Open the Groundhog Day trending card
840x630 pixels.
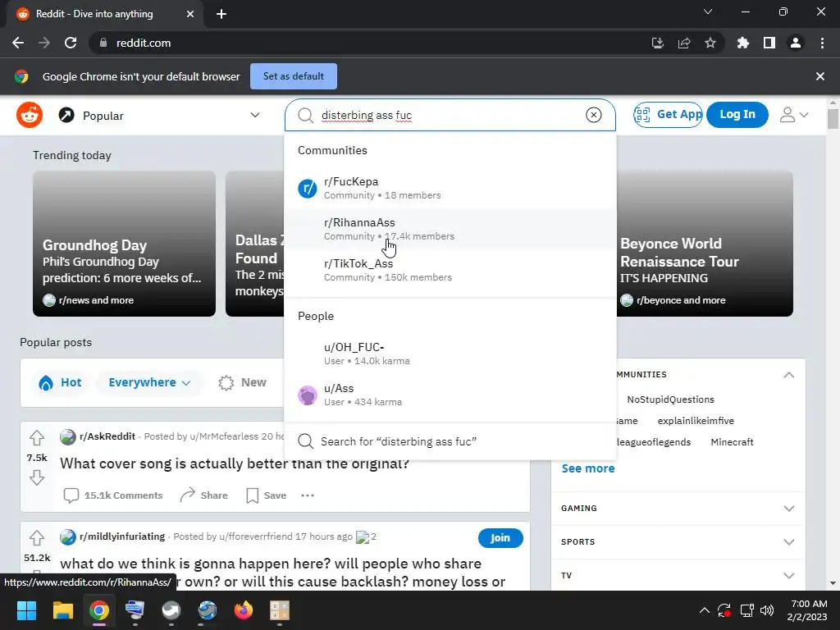125,244
